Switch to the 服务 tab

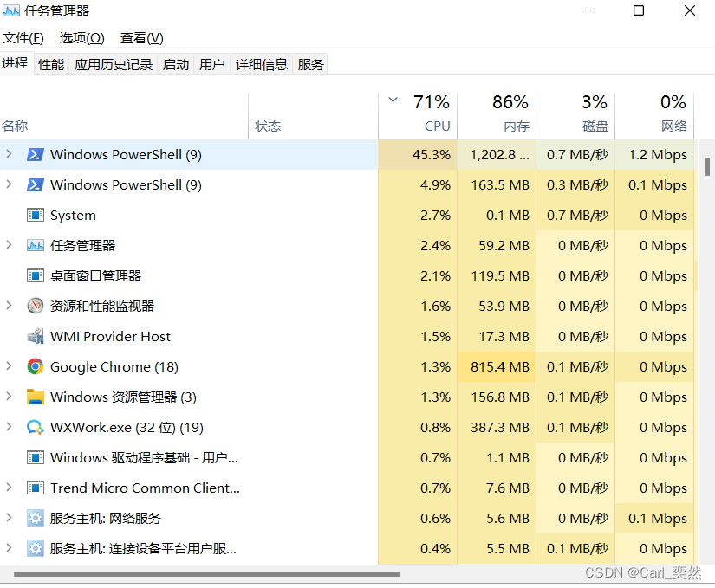310,63
